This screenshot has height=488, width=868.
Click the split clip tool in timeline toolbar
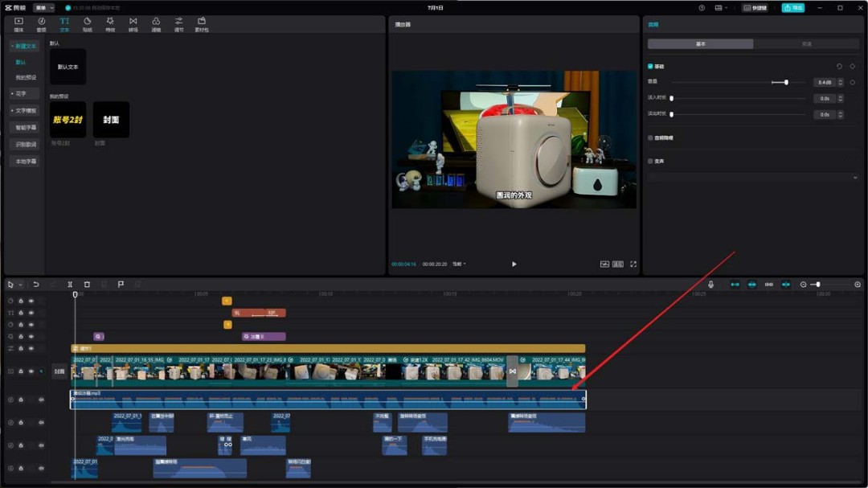[70, 285]
